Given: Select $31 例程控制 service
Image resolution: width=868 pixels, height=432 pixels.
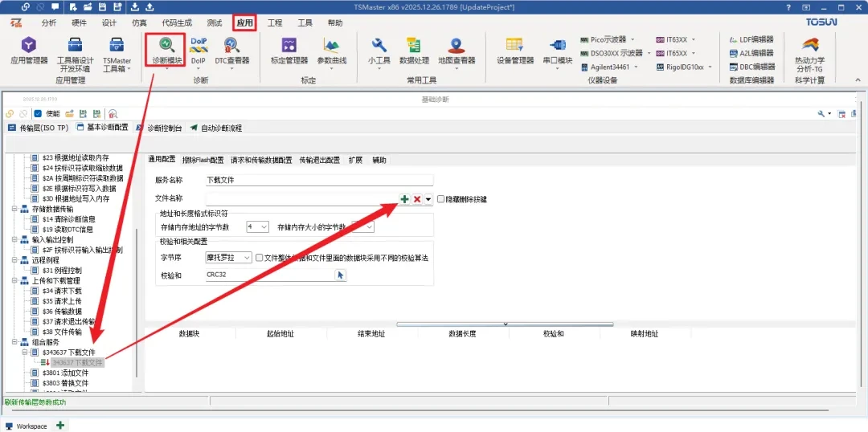Looking at the screenshot, I should 62,271.
